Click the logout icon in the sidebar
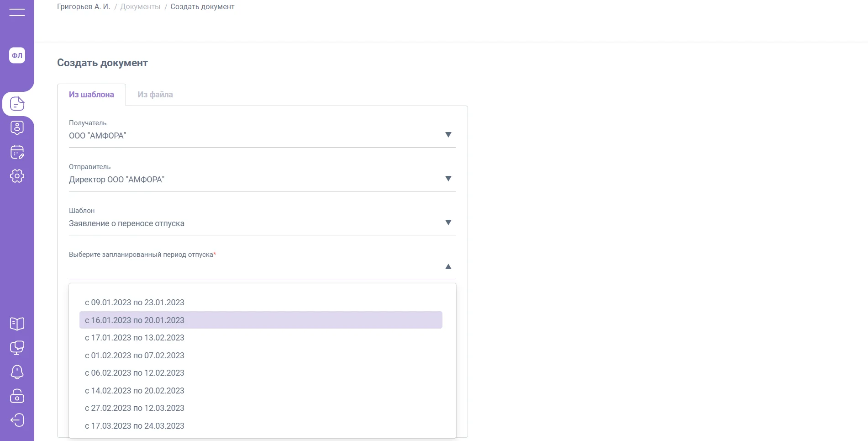The width and height of the screenshot is (868, 441). (17, 420)
